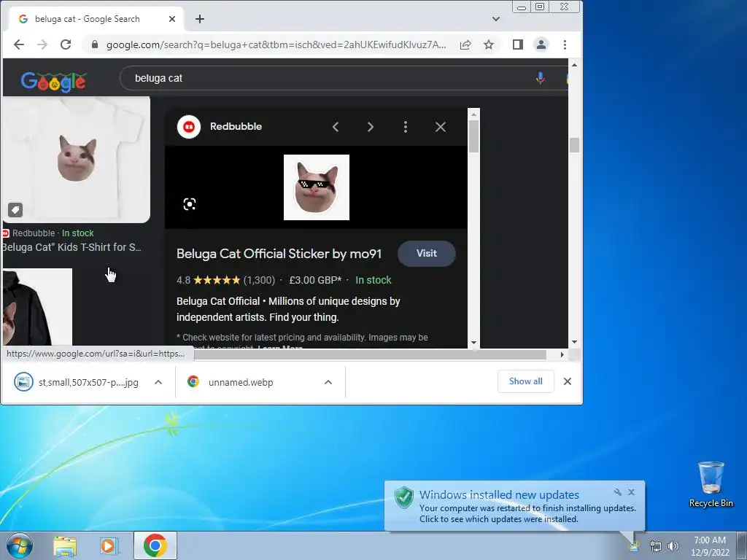This screenshot has height=560, width=747.
Task: Click the In stock label in preview
Action: 373,280
